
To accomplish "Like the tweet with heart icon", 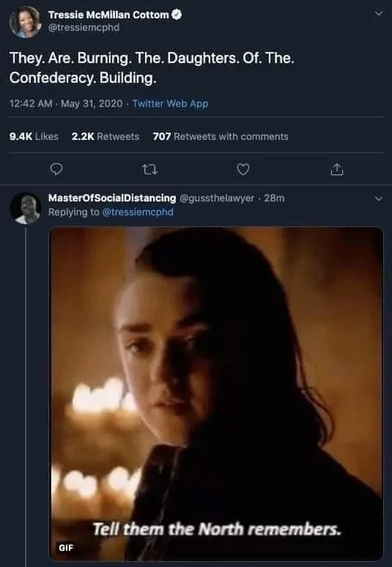I will click(x=243, y=169).
